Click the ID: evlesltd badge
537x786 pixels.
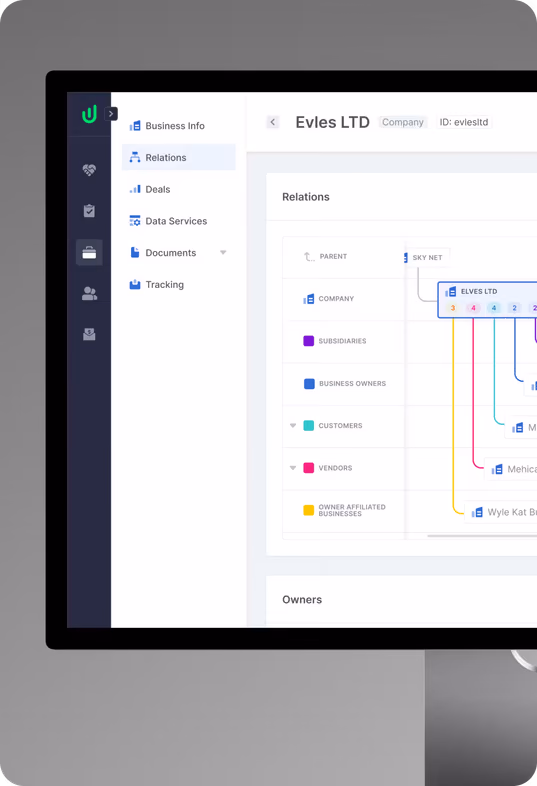(464, 122)
